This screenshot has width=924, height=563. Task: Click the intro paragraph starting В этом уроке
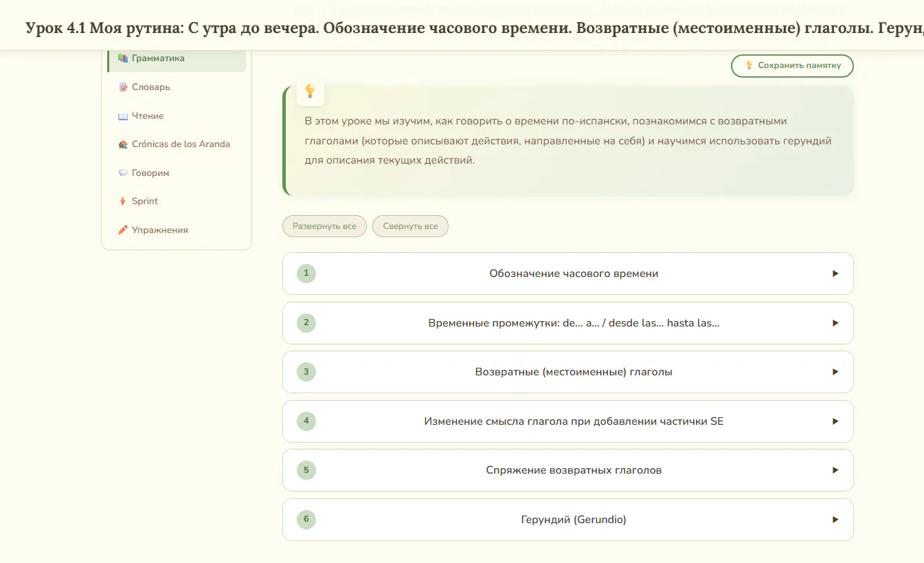coord(567,141)
